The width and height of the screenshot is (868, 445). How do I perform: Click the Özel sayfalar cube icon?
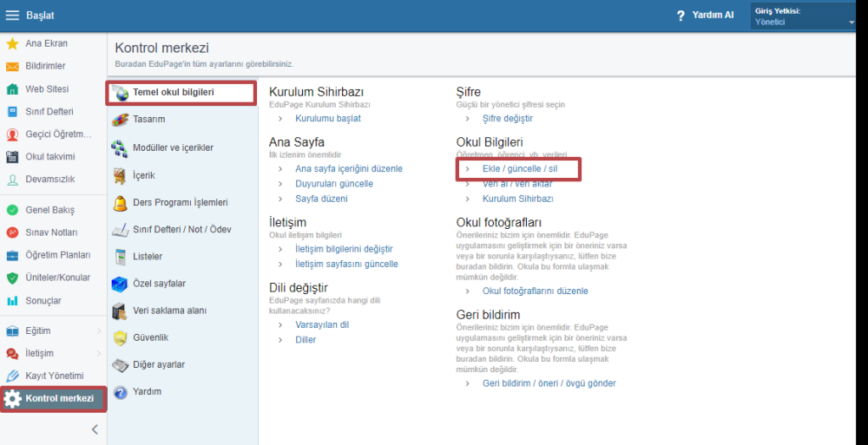120,284
